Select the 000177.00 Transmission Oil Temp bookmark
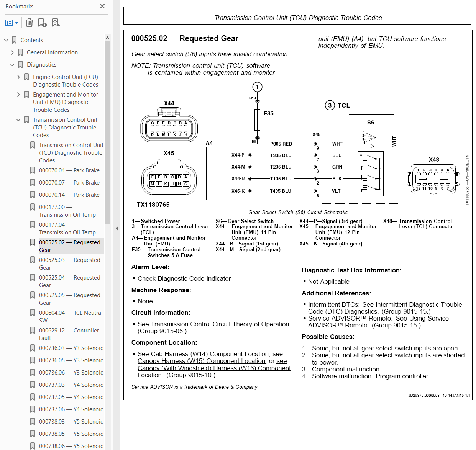Viewport: 476px width, 450px height. pyautogui.click(x=67, y=211)
